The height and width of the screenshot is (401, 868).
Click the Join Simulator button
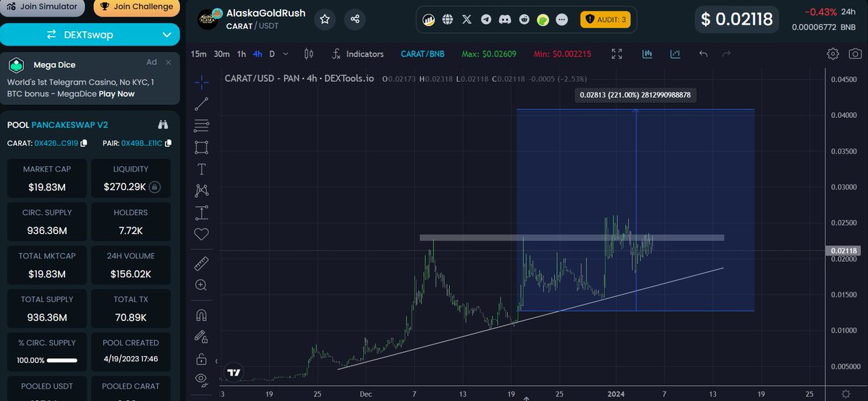(x=44, y=7)
